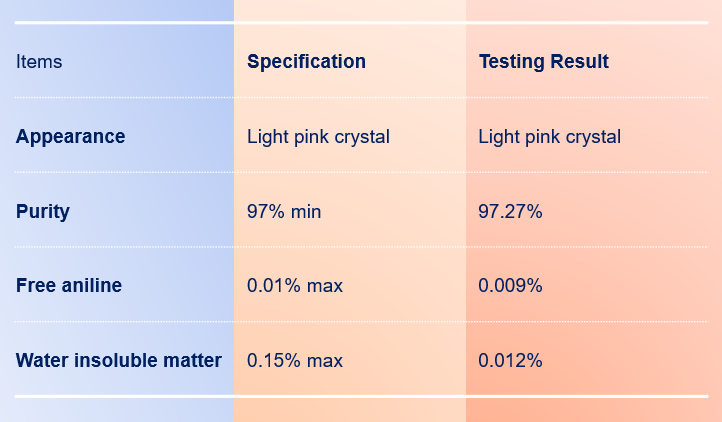722x422 pixels.
Task: Select the Specification column header
Action: tap(306, 62)
